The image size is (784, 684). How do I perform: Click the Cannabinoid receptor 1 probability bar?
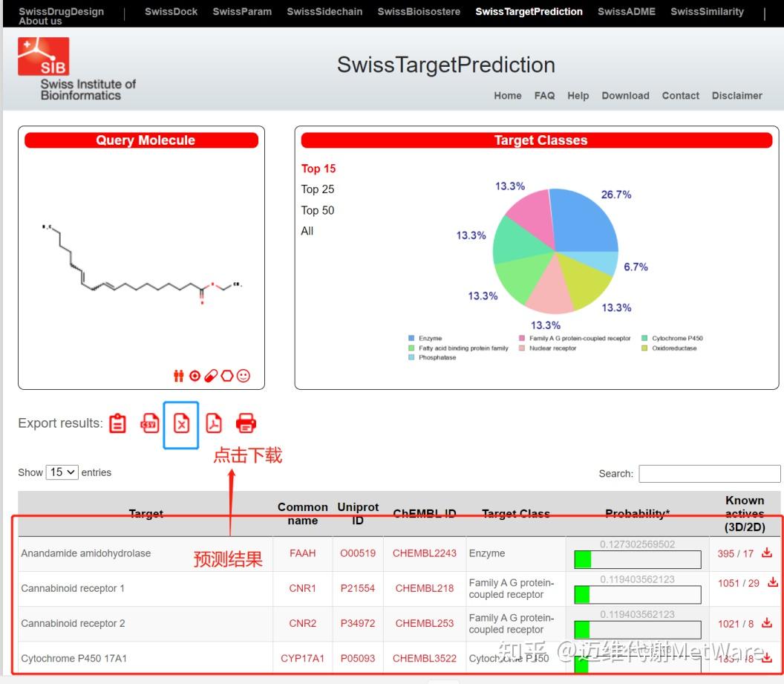tap(638, 594)
